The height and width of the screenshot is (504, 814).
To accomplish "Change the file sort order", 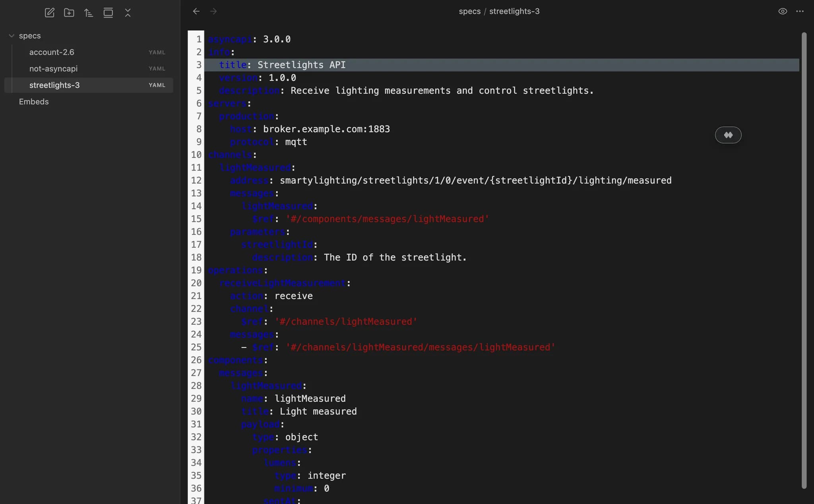I will pos(89,13).
